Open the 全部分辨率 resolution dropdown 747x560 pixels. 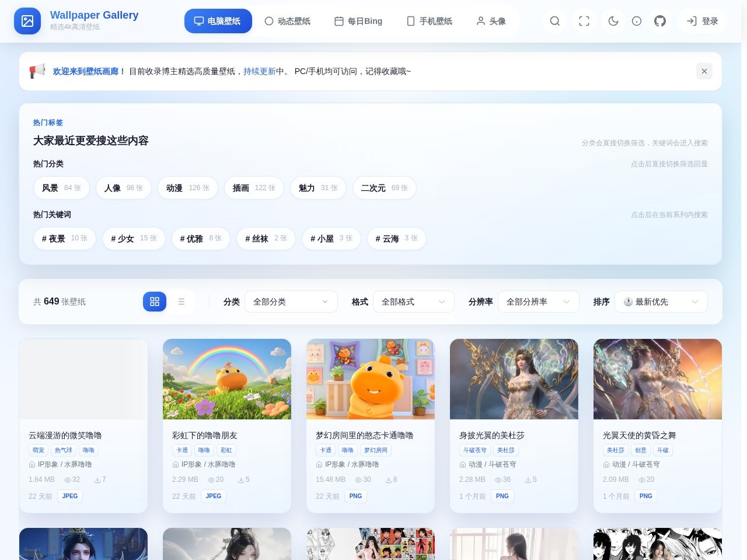pyautogui.click(x=539, y=302)
